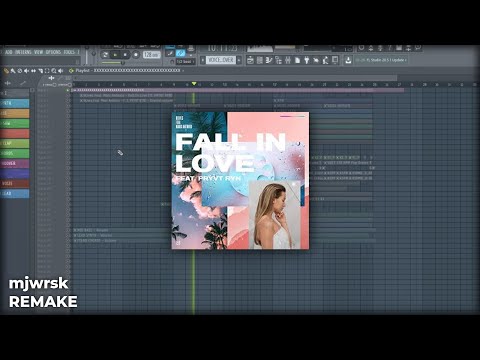Viewport: 480px width, 360px height.
Task: Mute Track 3 using its green LED
Action: pos(68,101)
